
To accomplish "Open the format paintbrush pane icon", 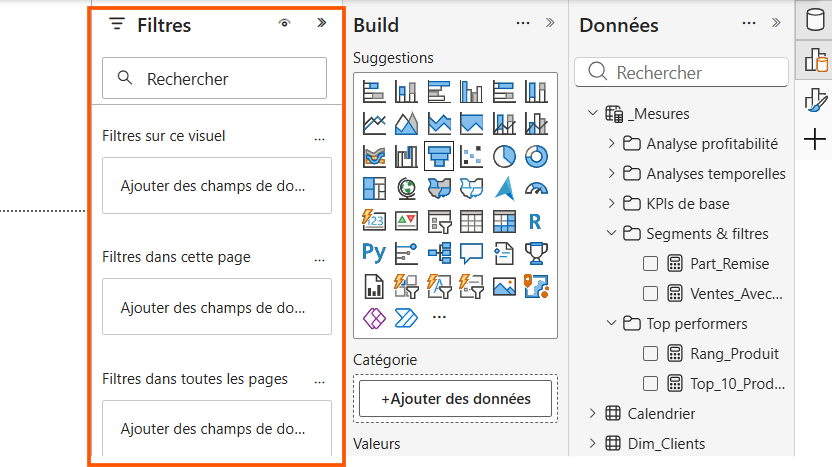I will click(x=815, y=100).
